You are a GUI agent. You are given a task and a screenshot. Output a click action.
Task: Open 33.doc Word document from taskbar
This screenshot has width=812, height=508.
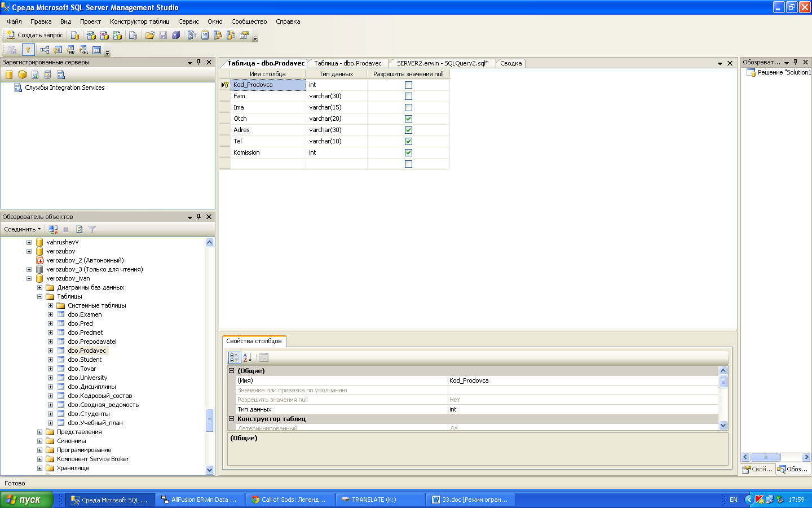[470, 500]
